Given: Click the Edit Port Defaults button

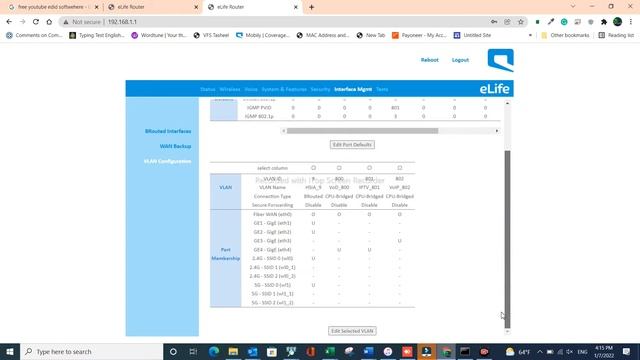Looking at the screenshot, I should coord(352,144).
